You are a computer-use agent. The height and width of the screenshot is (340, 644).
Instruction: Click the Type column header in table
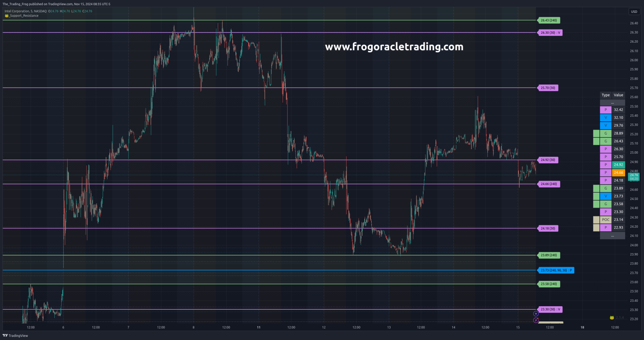click(x=606, y=95)
